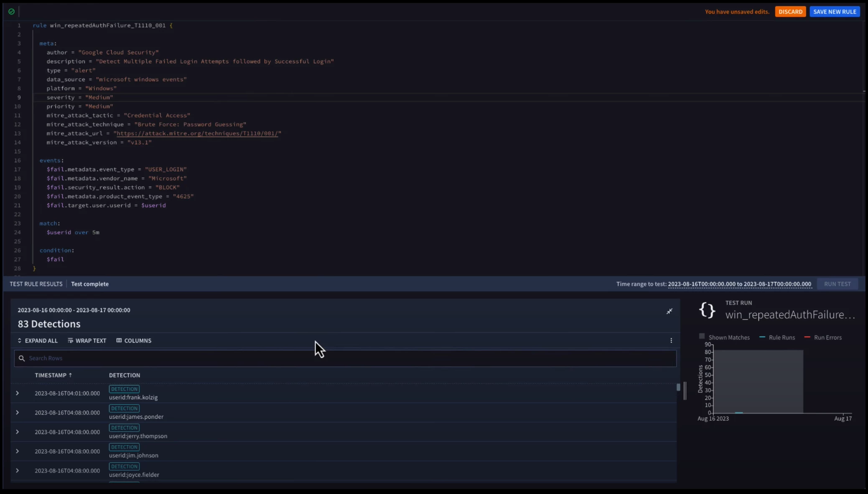Toggle Rule Runs series in legend

pyautogui.click(x=777, y=337)
